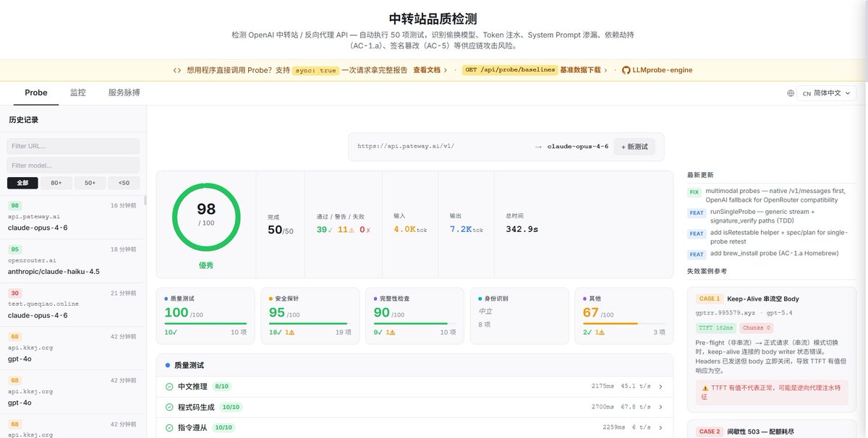This screenshot has height=438, width=868.
Task: Click the 完成 50/50 count
Action: tap(281, 230)
